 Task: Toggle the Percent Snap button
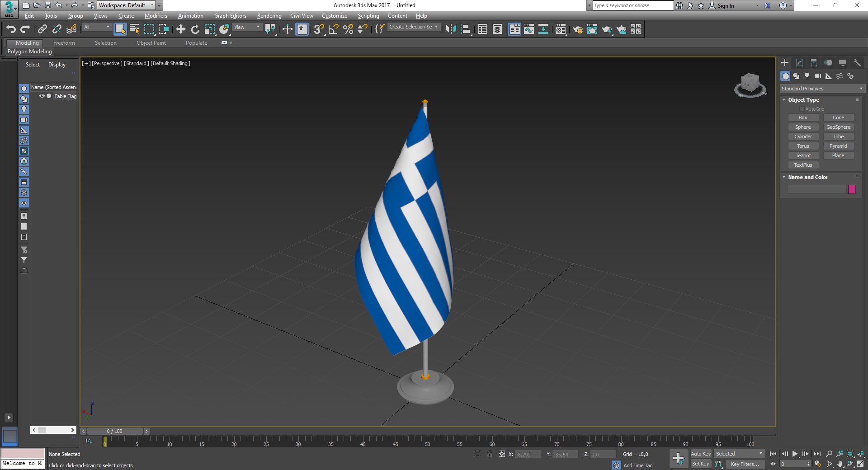click(x=348, y=29)
